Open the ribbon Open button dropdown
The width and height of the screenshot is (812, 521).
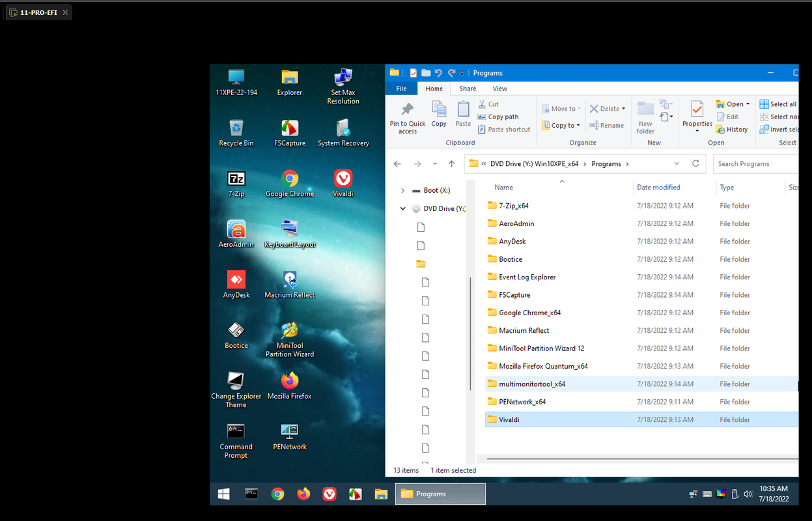(x=748, y=104)
